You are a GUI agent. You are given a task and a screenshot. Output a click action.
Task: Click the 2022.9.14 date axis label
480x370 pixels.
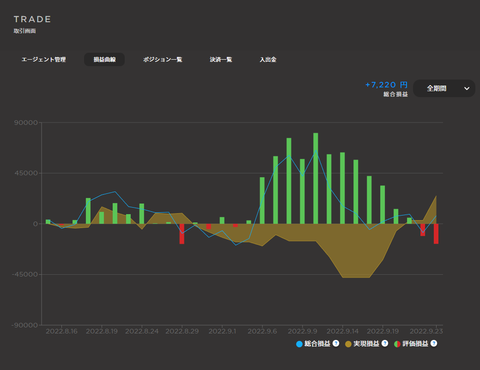click(342, 331)
